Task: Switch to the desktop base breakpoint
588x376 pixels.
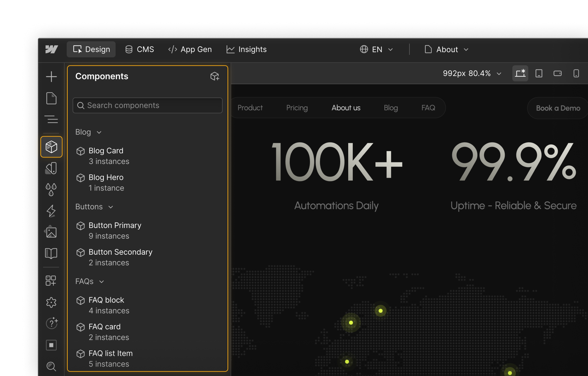Action: coord(520,74)
